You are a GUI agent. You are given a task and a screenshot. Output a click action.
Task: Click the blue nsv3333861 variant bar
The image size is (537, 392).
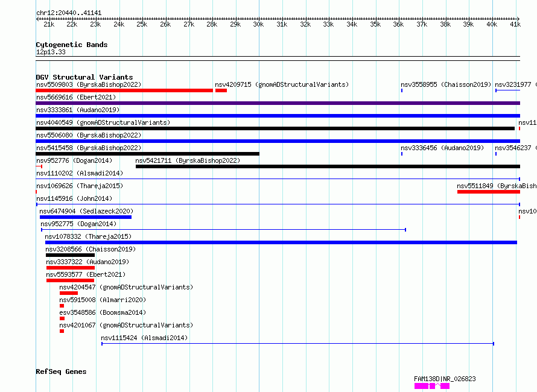(278, 116)
